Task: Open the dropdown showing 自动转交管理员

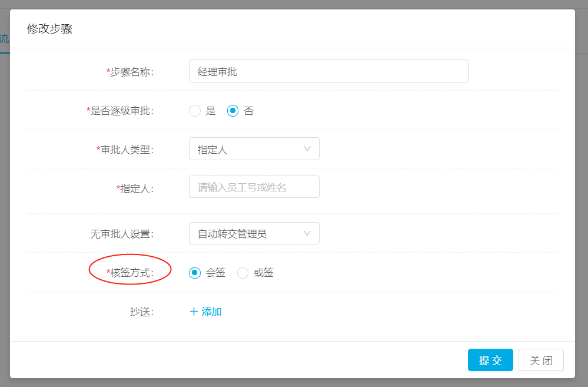Action: [x=254, y=233]
